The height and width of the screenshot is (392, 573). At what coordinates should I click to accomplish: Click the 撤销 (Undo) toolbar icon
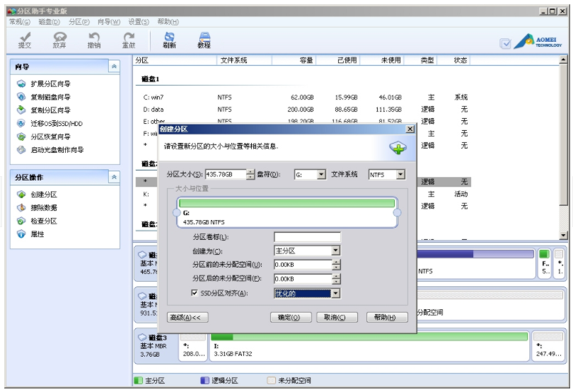pos(94,40)
